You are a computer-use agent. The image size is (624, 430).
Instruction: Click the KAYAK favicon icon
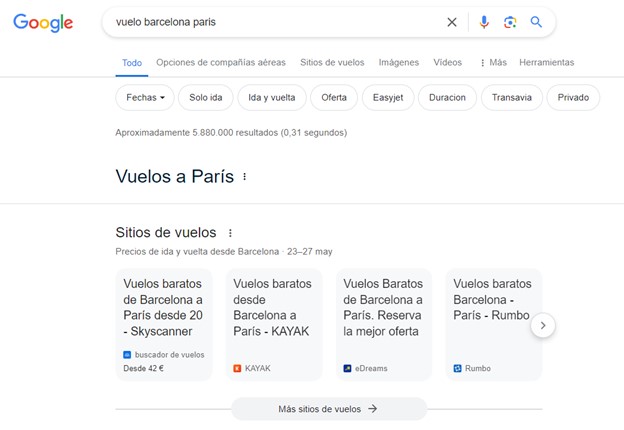coord(237,368)
